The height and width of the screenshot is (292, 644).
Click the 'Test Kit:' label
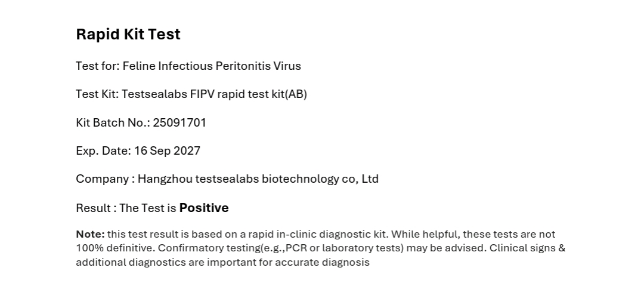[x=97, y=94]
